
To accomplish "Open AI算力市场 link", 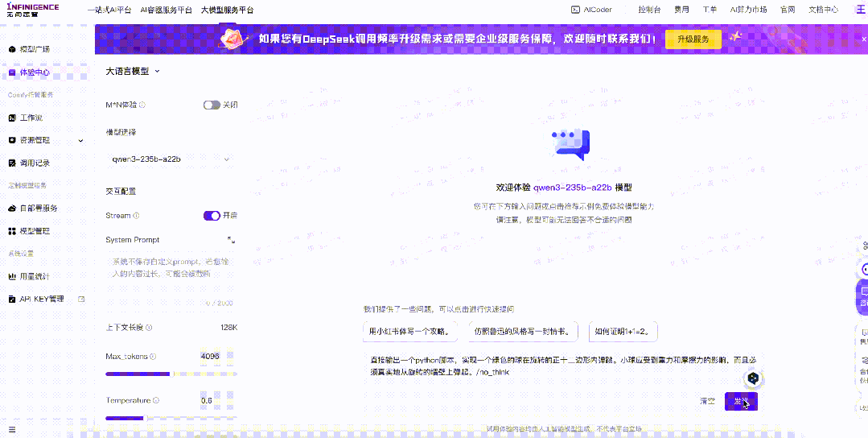I will pyautogui.click(x=748, y=10).
